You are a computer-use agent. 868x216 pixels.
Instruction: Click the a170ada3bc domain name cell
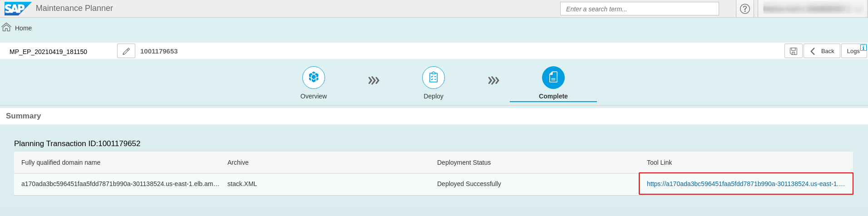pos(120,184)
